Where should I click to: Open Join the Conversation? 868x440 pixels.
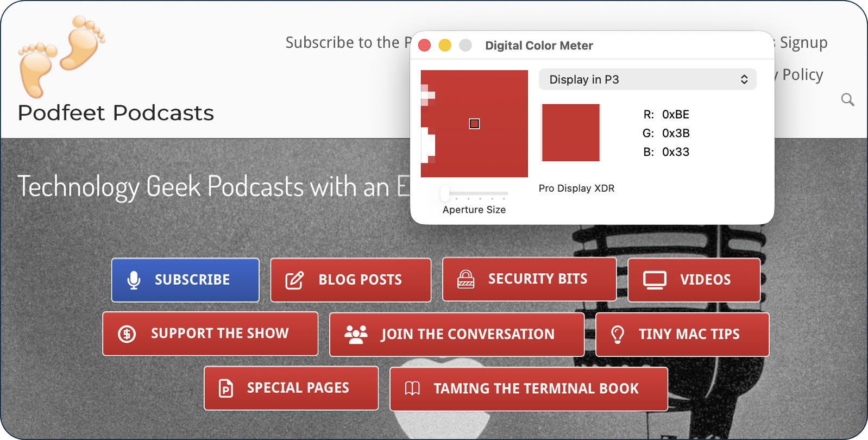(457, 334)
